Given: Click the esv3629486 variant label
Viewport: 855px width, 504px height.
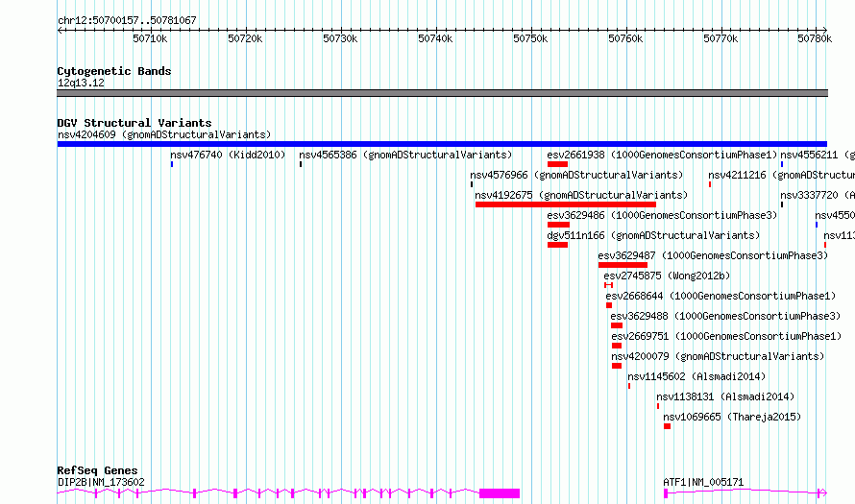Looking at the screenshot, I should pyautogui.click(x=662, y=215).
